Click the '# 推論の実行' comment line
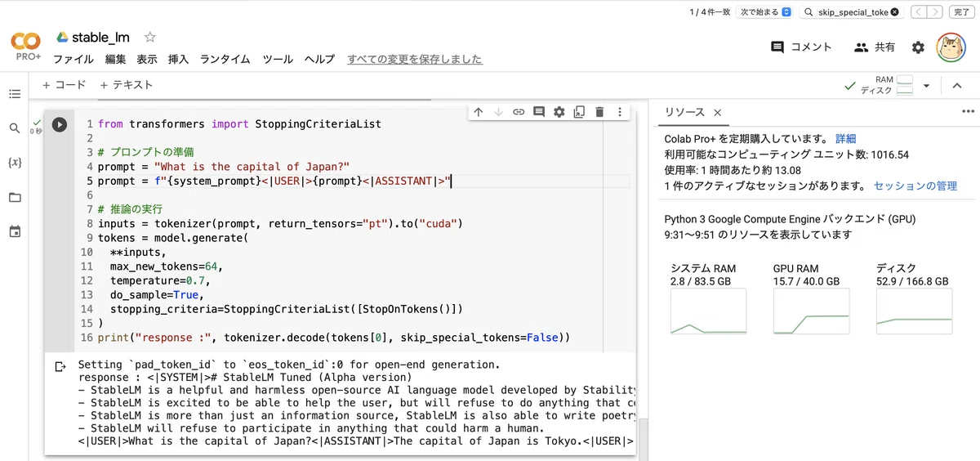 coord(131,209)
